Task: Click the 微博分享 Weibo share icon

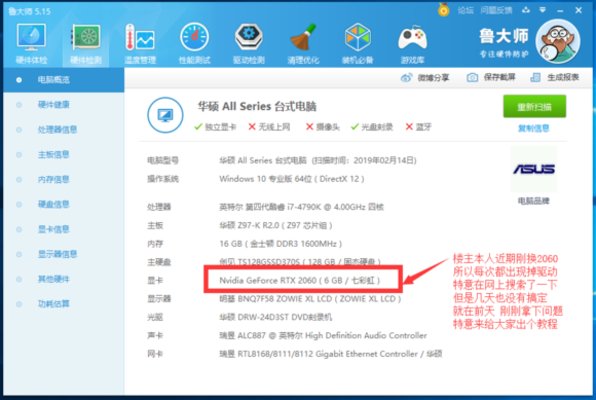Action: [x=406, y=78]
